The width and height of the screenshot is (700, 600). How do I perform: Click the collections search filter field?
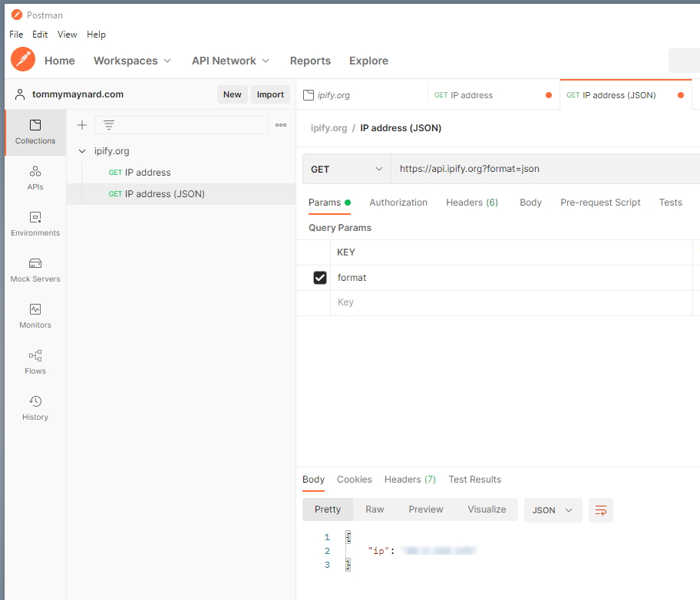pos(182,125)
